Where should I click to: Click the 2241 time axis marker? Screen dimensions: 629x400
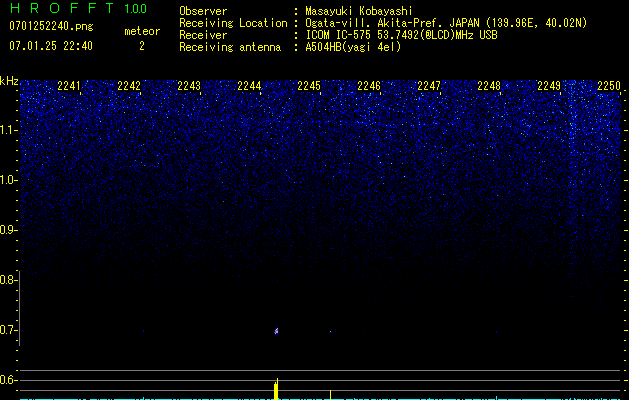pos(69,86)
